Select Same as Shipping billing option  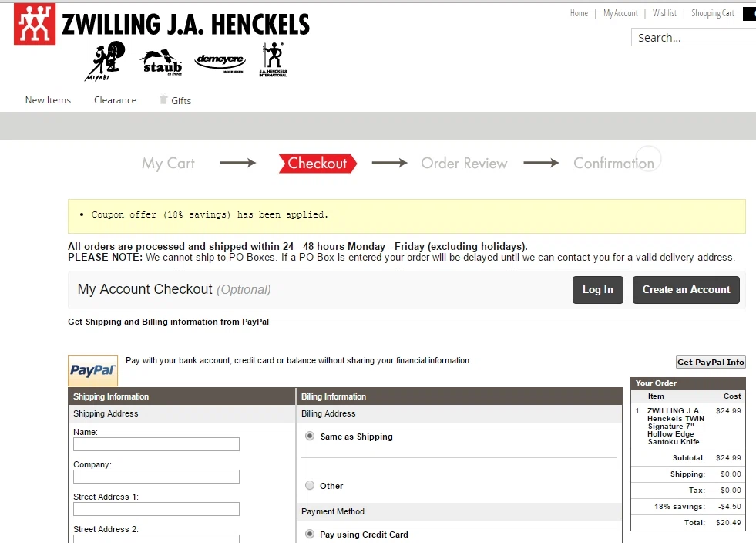(310, 437)
